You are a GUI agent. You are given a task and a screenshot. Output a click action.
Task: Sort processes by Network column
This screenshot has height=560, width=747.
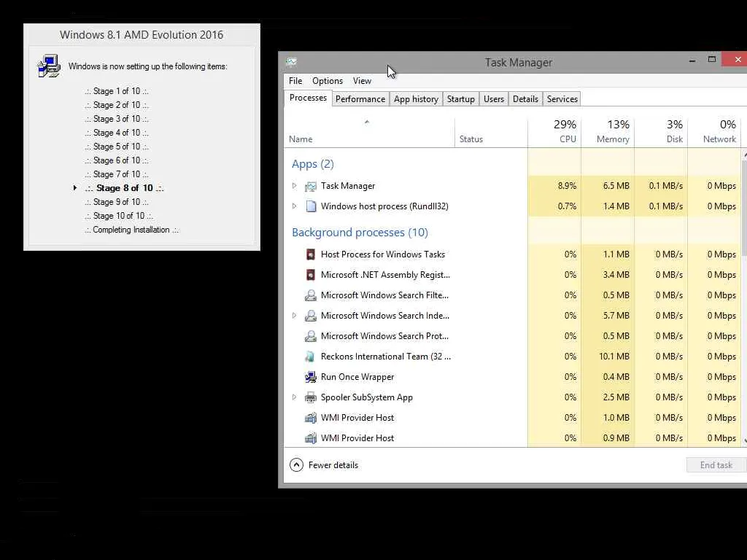[x=715, y=132]
